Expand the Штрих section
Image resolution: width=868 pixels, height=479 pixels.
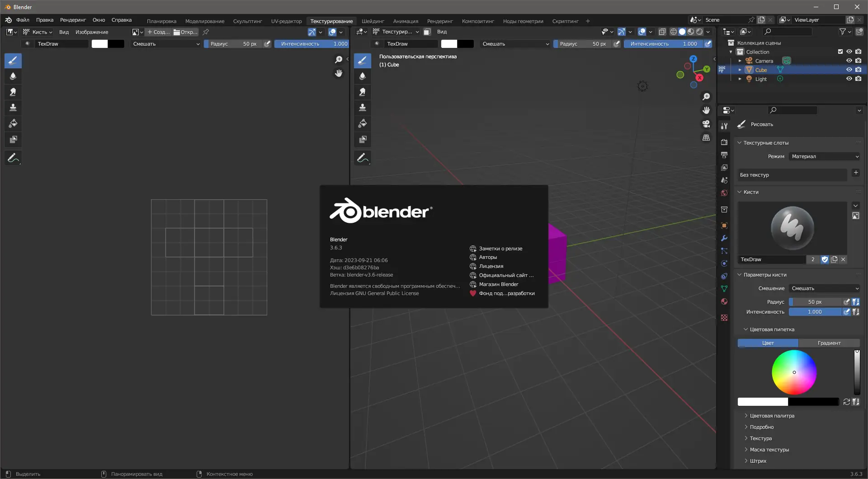coord(758,461)
